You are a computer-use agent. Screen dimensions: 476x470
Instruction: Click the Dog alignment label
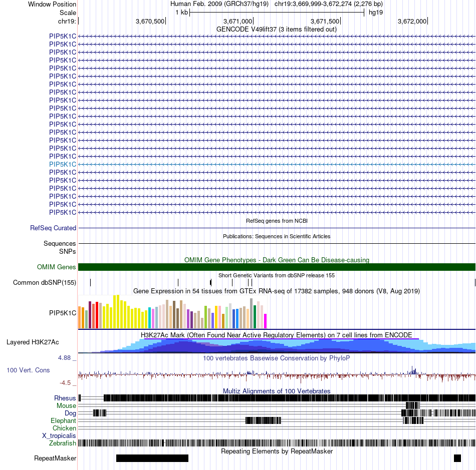tap(70, 413)
